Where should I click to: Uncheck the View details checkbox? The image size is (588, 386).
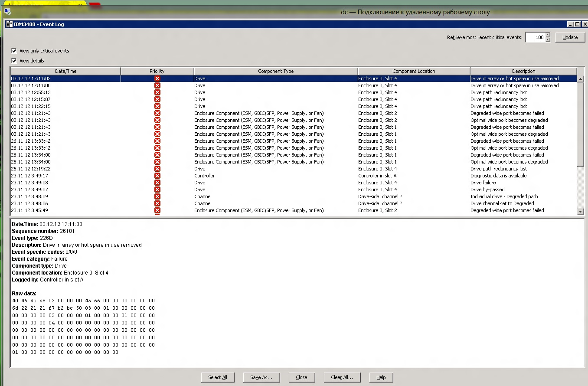[x=14, y=61]
